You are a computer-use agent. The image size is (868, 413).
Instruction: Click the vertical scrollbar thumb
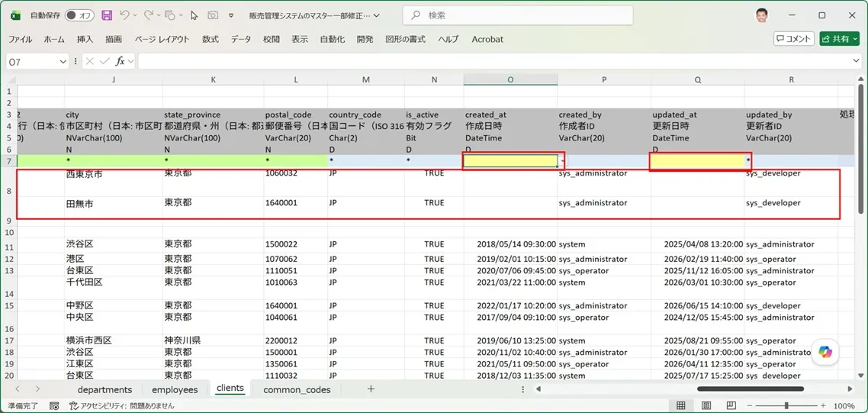[861, 147]
